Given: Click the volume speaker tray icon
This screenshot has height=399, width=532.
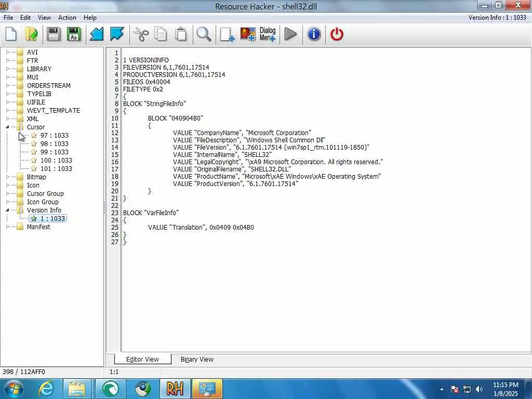Looking at the screenshot, I should pos(480,389).
